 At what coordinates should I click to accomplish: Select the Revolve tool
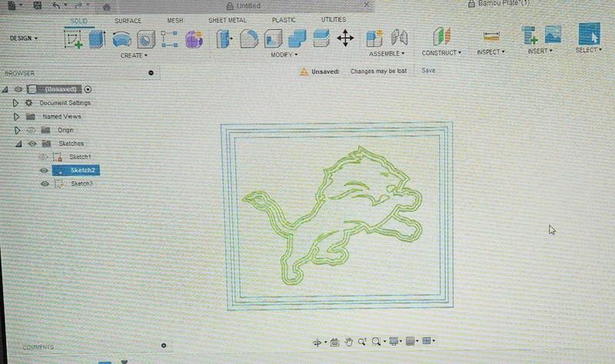click(x=121, y=39)
